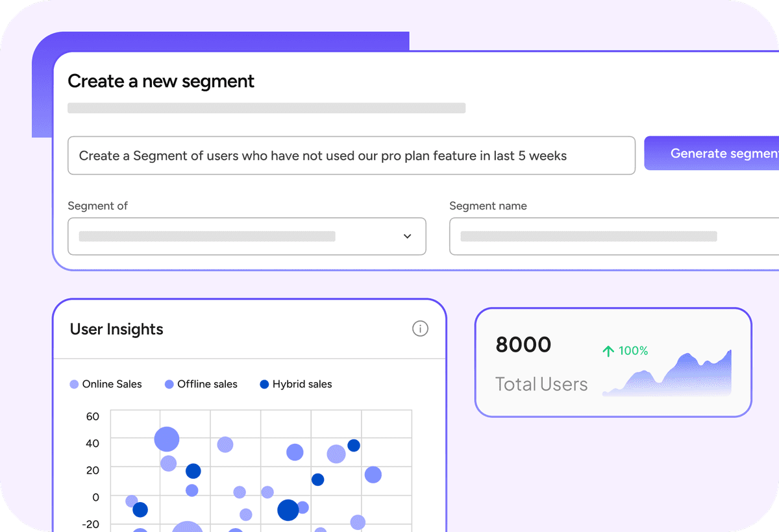Click the green upward trend arrow near 100%

[608, 350]
